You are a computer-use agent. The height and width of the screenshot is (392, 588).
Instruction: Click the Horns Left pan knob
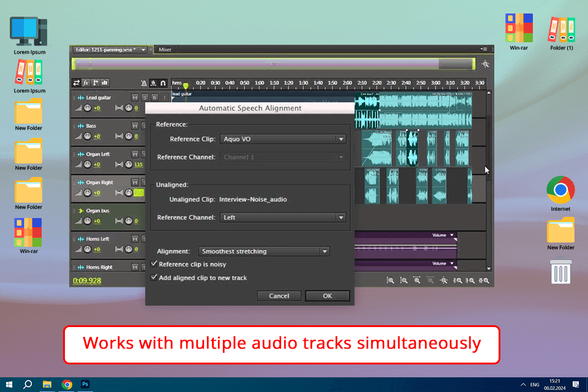coord(129,249)
